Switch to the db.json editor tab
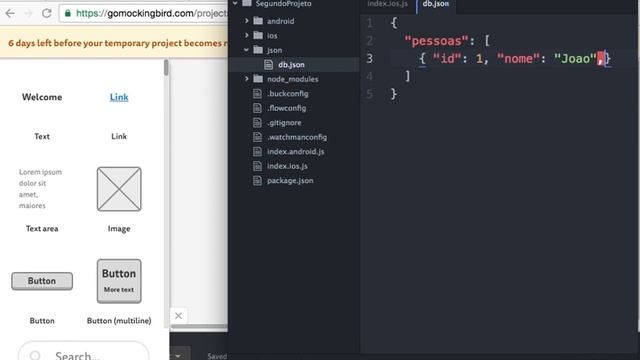The height and width of the screenshot is (360, 640). pos(436,4)
